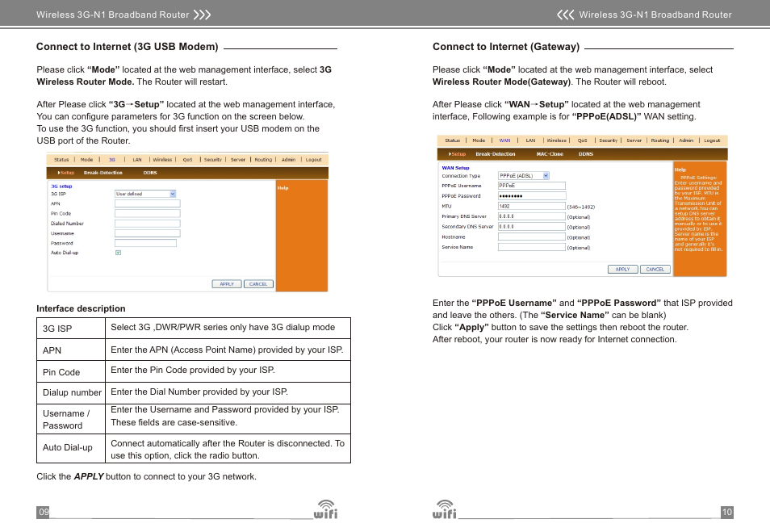This screenshot has width=770, height=532.
Task: Open Server menu in WAN setup screenshot
Action: pos(634,140)
